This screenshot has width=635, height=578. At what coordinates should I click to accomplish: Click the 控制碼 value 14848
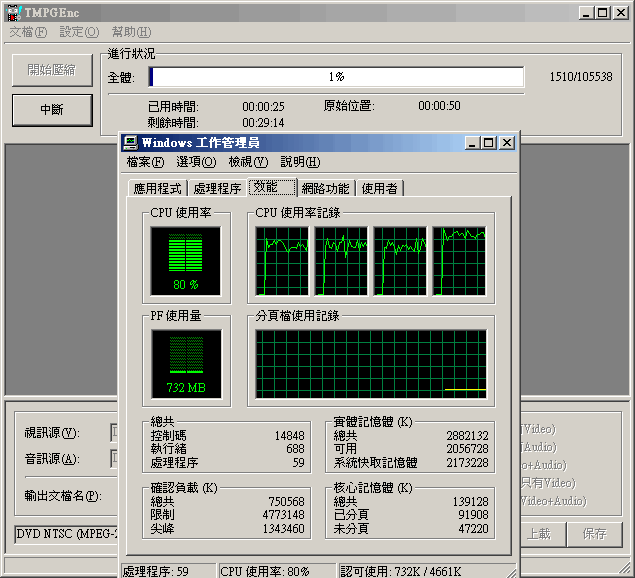pyautogui.click(x=290, y=436)
